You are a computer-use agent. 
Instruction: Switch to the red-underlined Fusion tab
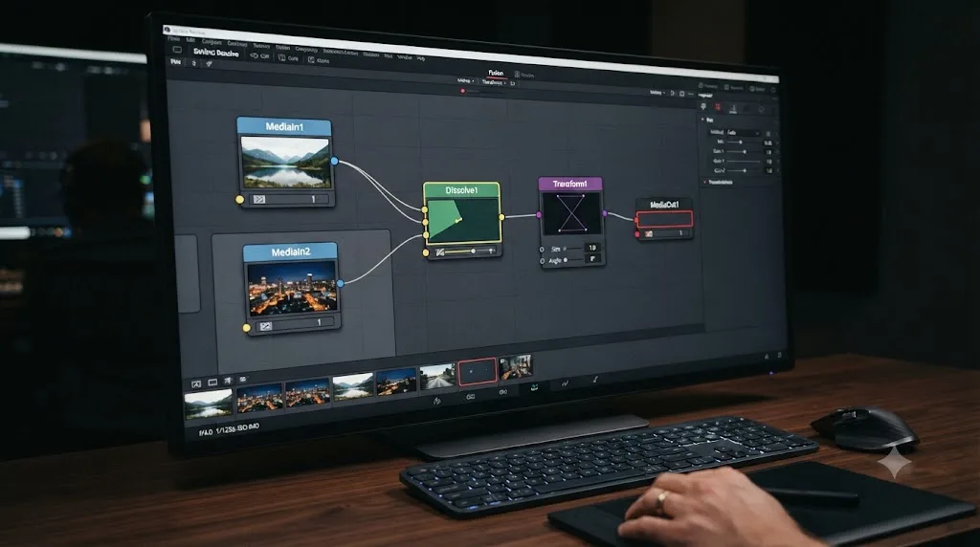point(496,73)
